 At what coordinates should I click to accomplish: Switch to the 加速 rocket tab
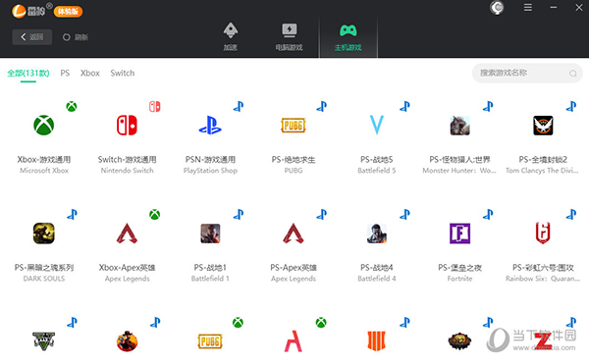231,36
